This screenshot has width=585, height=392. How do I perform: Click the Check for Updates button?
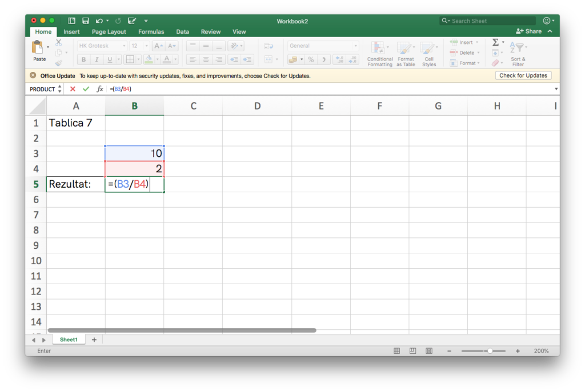523,75
